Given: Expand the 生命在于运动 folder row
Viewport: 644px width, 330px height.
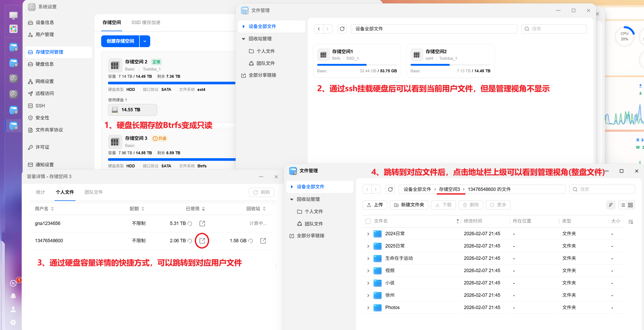Looking at the screenshot, I should [x=368, y=258].
